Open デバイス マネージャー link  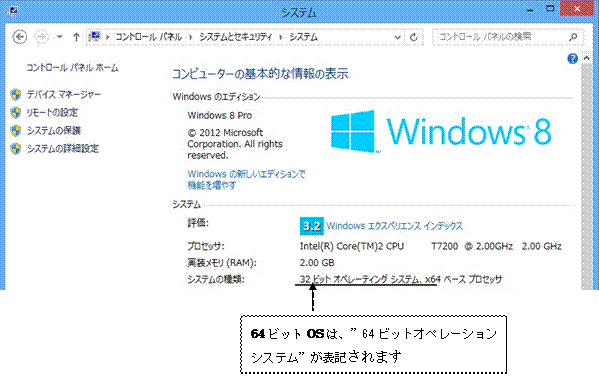point(64,94)
